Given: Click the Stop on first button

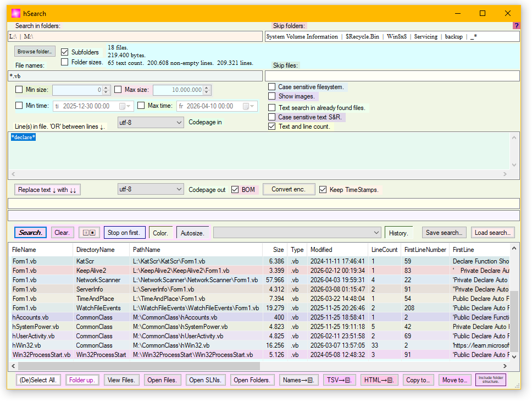Looking at the screenshot, I should coord(124,233).
